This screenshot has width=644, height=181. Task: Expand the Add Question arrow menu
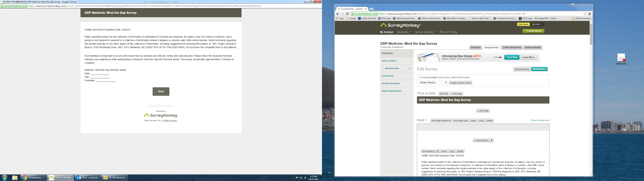pos(492,140)
